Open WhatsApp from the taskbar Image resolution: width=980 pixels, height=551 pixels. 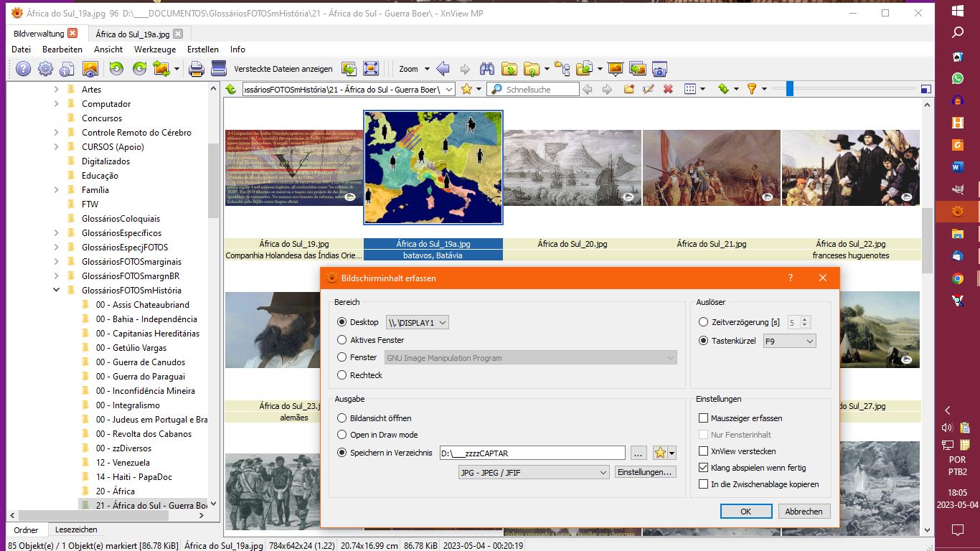(x=957, y=77)
